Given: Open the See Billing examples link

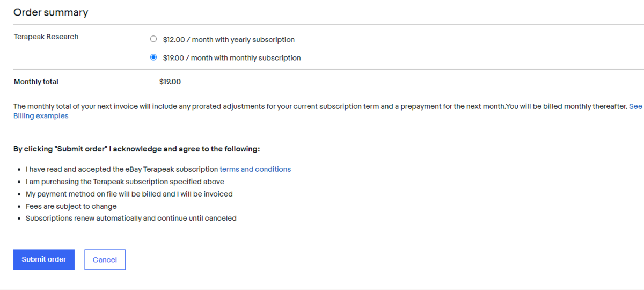Looking at the screenshot, I should (x=41, y=116).
